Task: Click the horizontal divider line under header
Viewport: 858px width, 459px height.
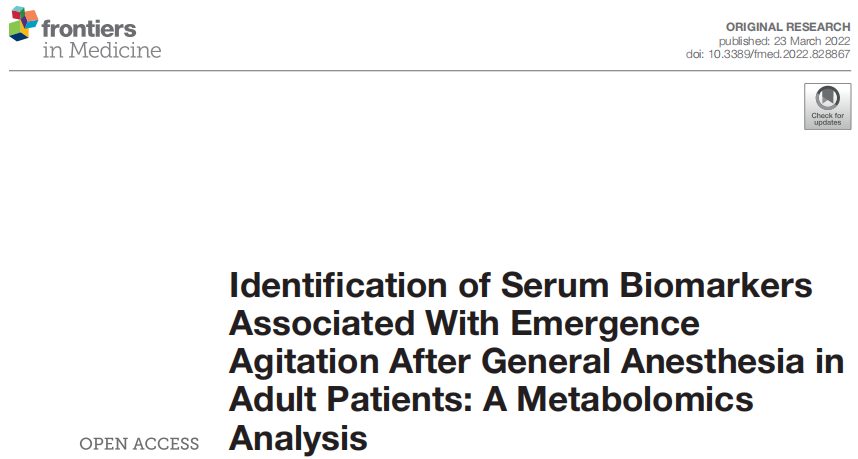Action: pyautogui.click(x=429, y=70)
